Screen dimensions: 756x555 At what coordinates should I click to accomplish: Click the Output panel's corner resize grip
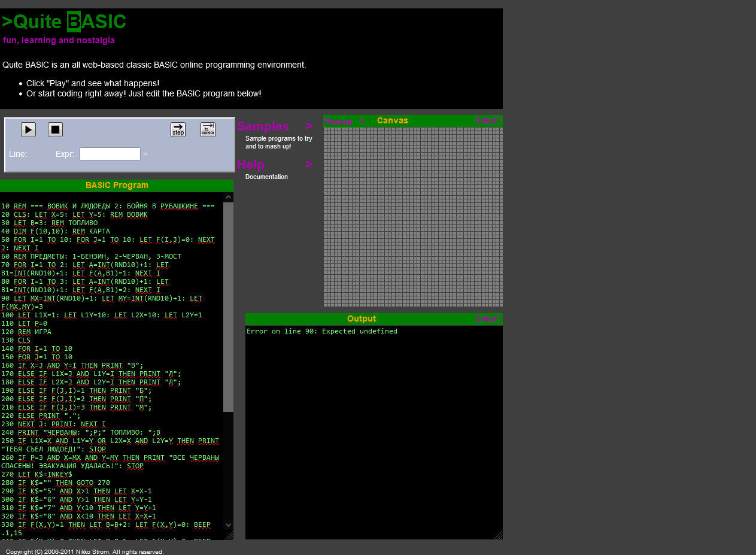(498, 535)
